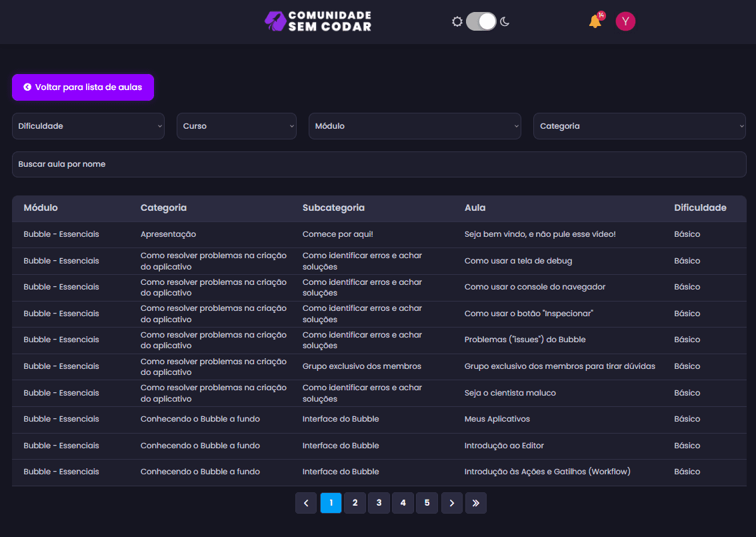
Task: Focus the Buscar aula por nome field
Action: click(379, 165)
